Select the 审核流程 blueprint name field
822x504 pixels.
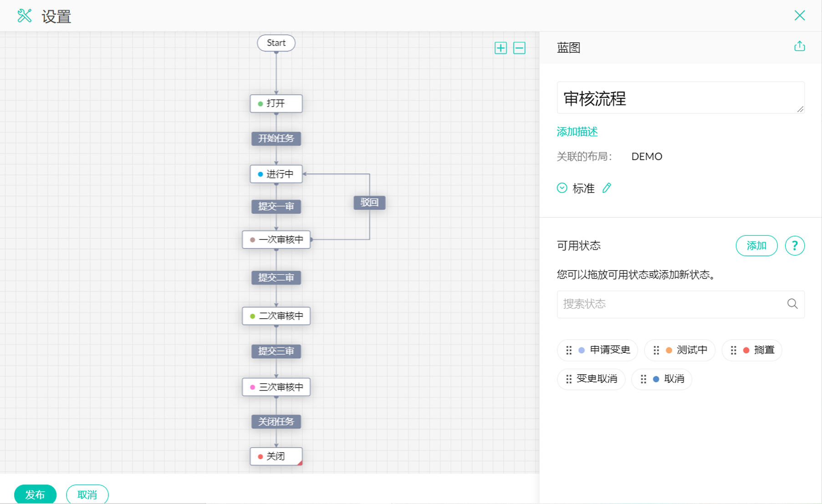click(x=680, y=98)
